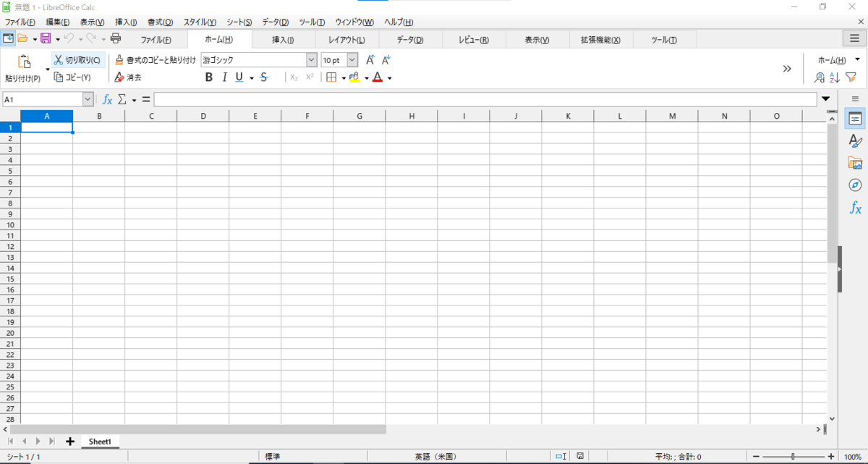Increase font size icon
Screen dimensions: 868x464
(x=370, y=60)
